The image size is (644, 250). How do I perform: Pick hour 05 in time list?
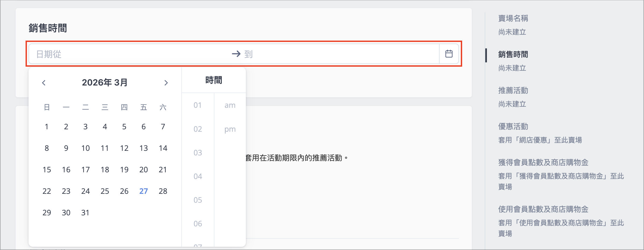pos(198,200)
